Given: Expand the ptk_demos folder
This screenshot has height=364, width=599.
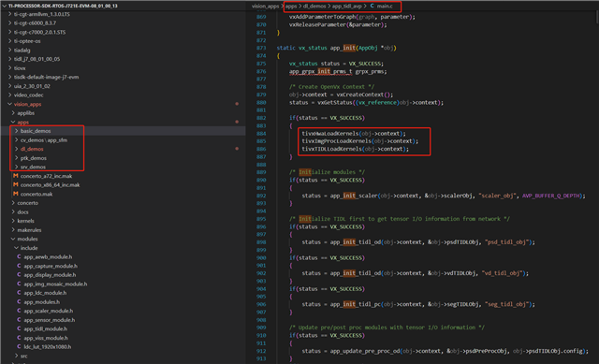Looking at the screenshot, I should click(17, 158).
